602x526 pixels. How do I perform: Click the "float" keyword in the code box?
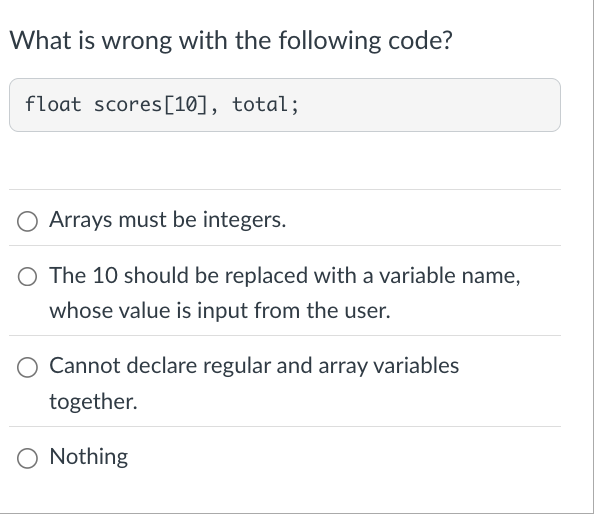tap(53, 104)
